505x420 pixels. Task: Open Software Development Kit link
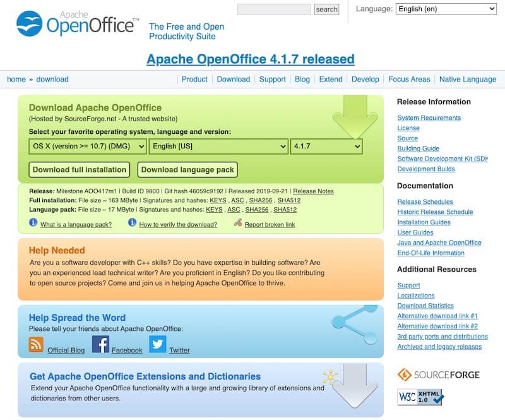click(x=443, y=159)
